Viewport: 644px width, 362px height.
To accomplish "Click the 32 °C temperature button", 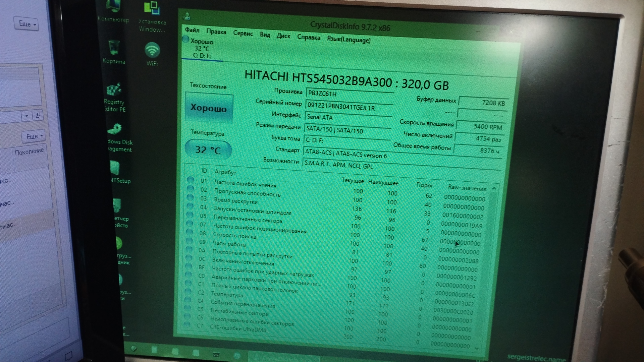I will 208,149.
